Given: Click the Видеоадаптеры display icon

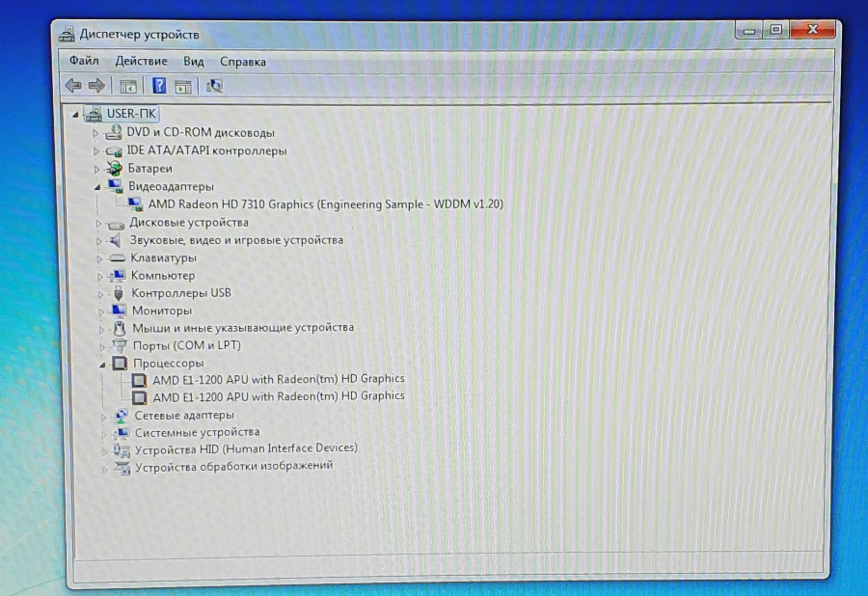Looking at the screenshot, I should pyautogui.click(x=115, y=186).
